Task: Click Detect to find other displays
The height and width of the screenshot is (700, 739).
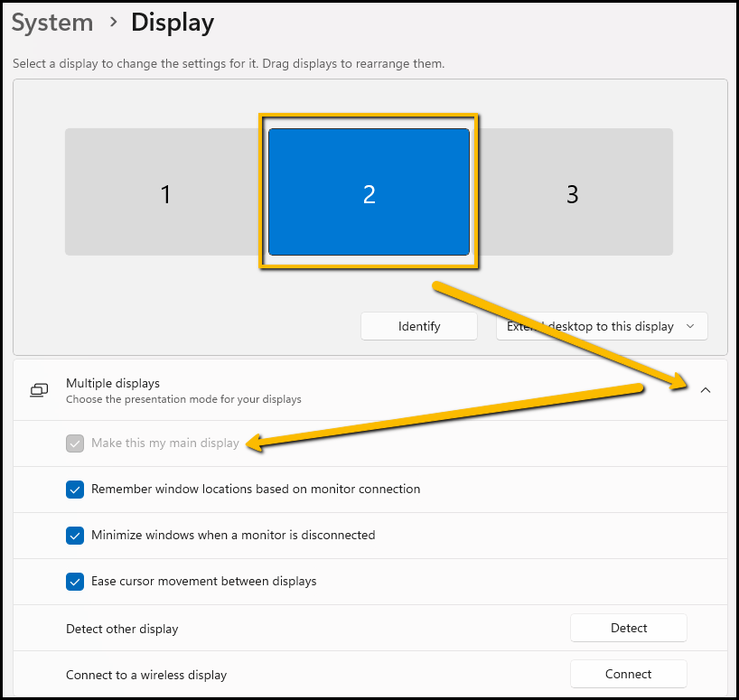Action: [629, 628]
